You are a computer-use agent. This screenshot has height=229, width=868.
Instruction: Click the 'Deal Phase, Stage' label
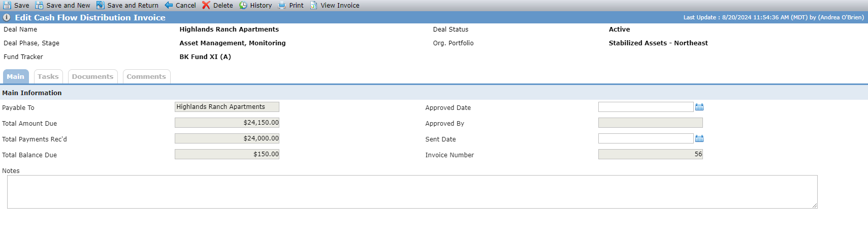coord(31,43)
